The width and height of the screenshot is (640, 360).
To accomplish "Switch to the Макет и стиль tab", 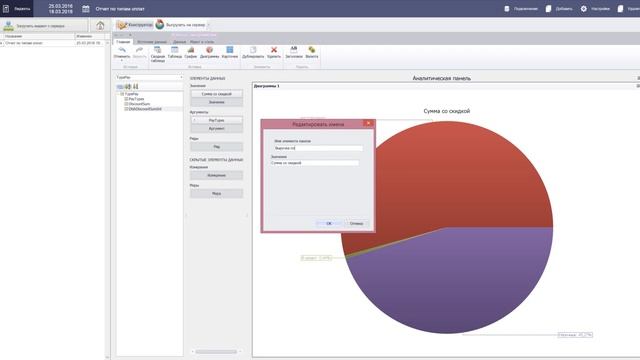I will pos(202,42).
